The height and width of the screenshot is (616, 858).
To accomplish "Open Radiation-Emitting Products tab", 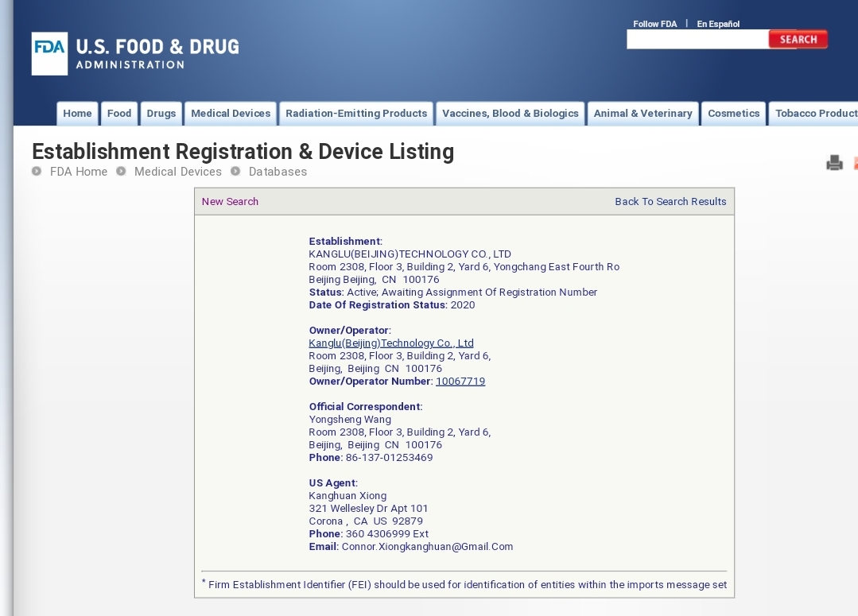I will click(356, 114).
